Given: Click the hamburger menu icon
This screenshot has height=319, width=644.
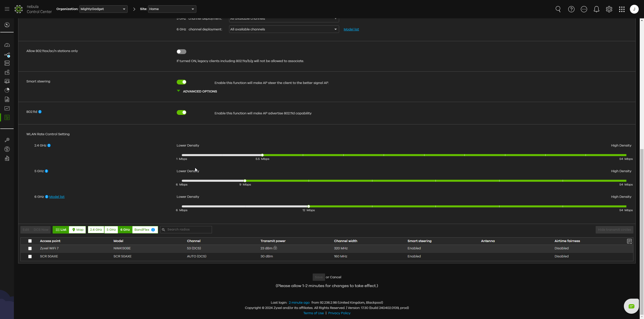Looking at the screenshot, I should (7, 9).
